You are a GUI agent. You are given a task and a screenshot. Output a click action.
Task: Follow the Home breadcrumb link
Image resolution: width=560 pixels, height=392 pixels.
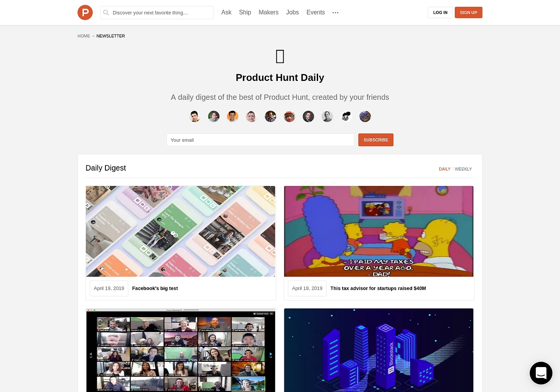tap(84, 36)
